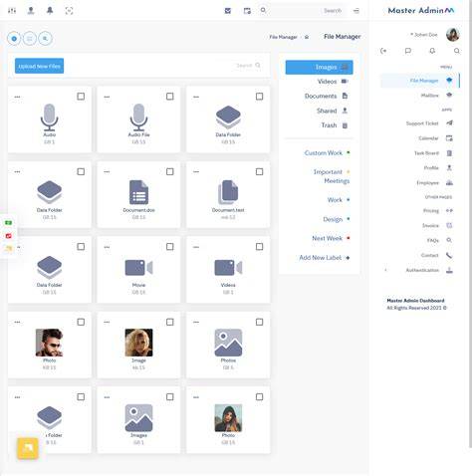Click the Document.text file icon
The height and width of the screenshot is (476, 472).
pyautogui.click(x=228, y=192)
